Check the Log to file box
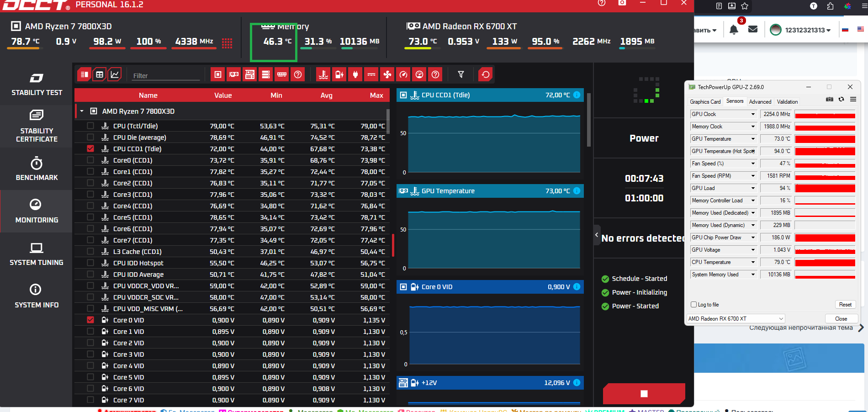This screenshot has width=868, height=412. tap(694, 305)
